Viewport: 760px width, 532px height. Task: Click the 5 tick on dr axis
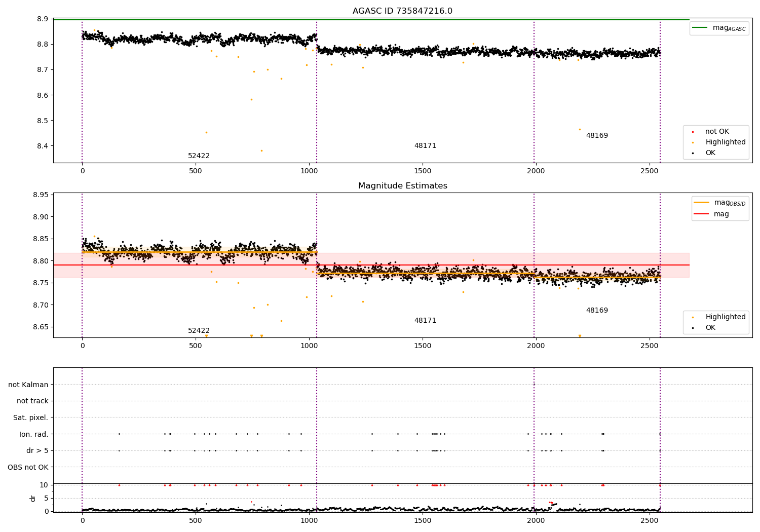[x=46, y=499]
